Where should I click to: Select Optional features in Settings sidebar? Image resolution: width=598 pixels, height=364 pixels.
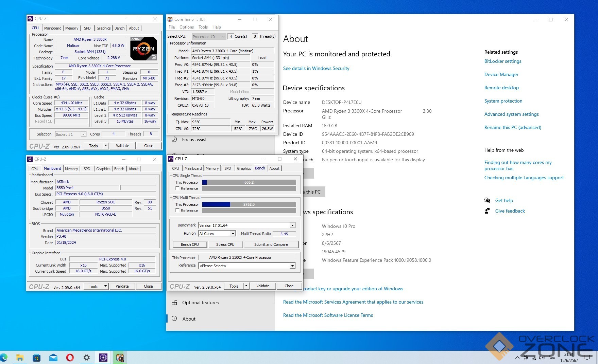click(200, 303)
